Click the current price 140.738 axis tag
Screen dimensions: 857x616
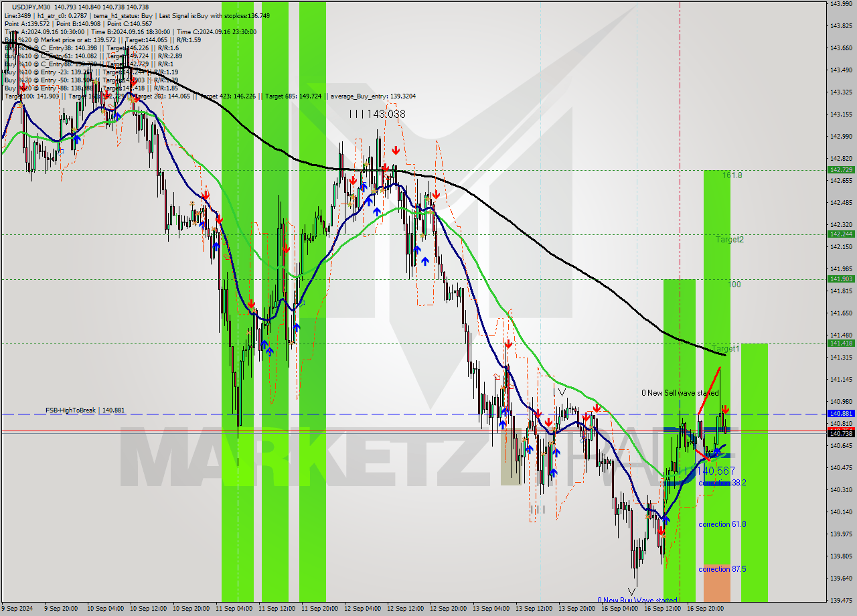841,434
